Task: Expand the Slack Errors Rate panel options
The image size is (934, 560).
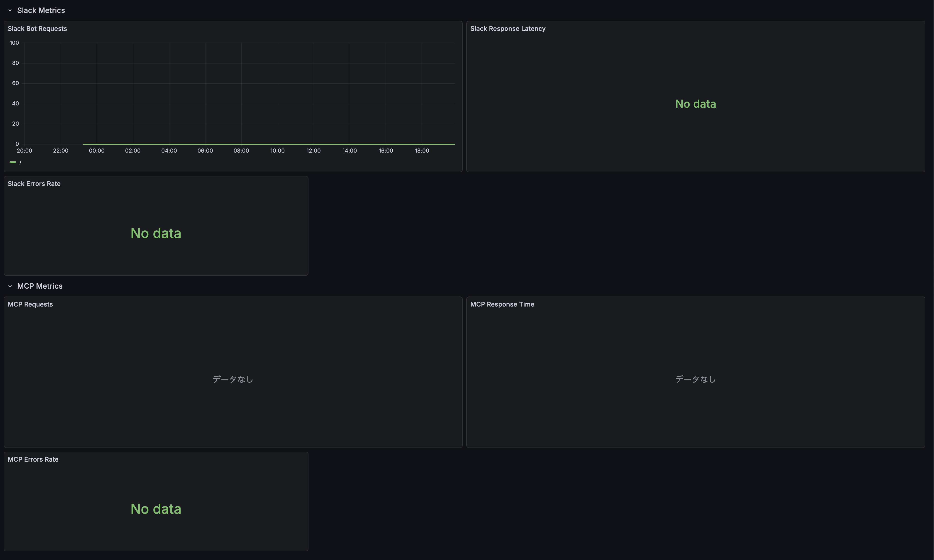Action: (34, 184)
